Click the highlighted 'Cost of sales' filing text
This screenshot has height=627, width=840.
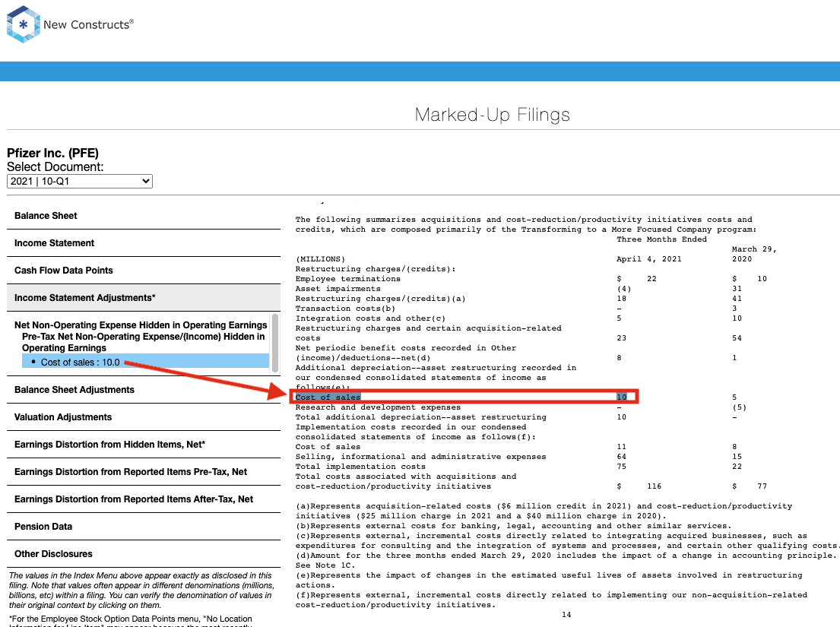click(x=328, y=397)
